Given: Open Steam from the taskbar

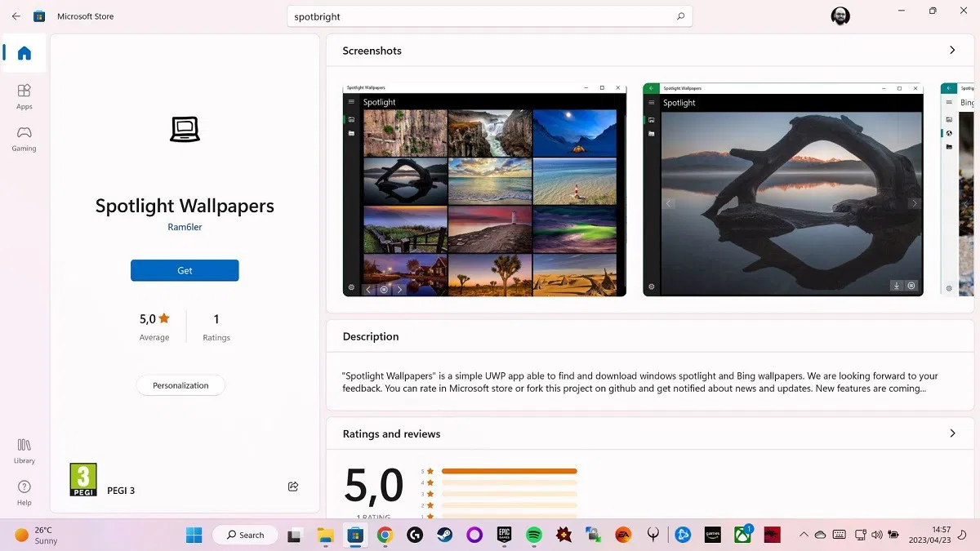Looking at the screenshot, I should pyautogui.click(x=444, y=535).
